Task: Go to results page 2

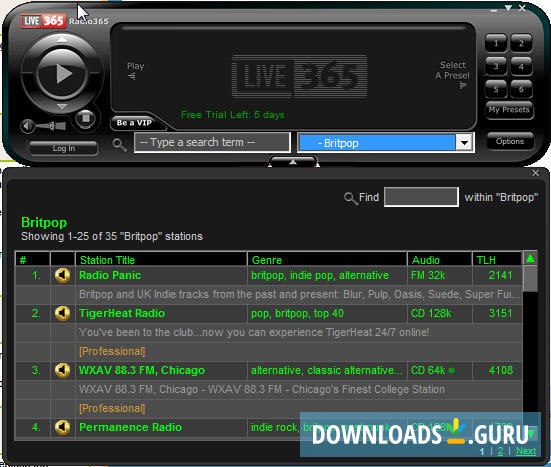Action: click(x=500, y=451)
